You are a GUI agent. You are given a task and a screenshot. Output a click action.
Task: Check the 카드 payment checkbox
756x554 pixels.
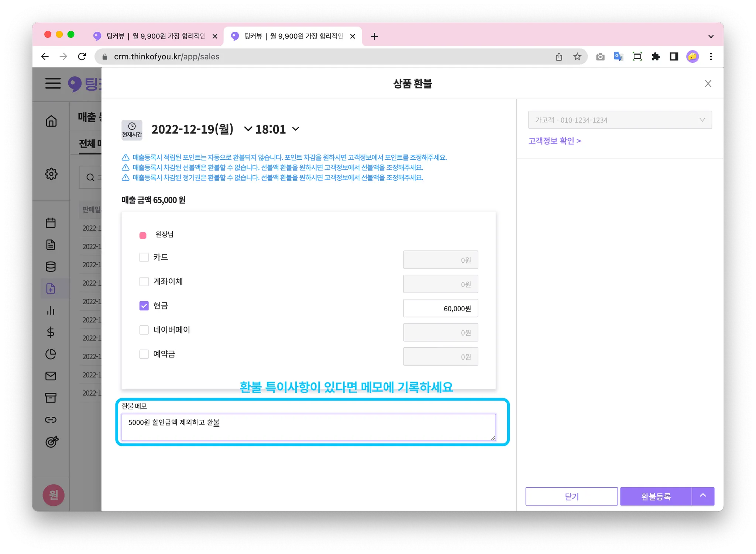[x=144, y=257]
